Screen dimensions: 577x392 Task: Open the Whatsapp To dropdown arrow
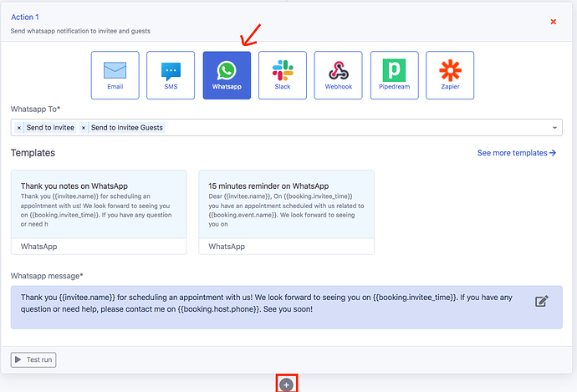tap(554, 128)
